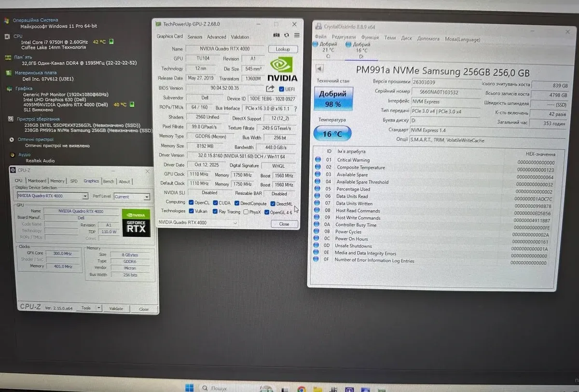Click the GPU-Z screenshot camera icon
The height and width of the screenshot is (392, 579).
(276, 35)
